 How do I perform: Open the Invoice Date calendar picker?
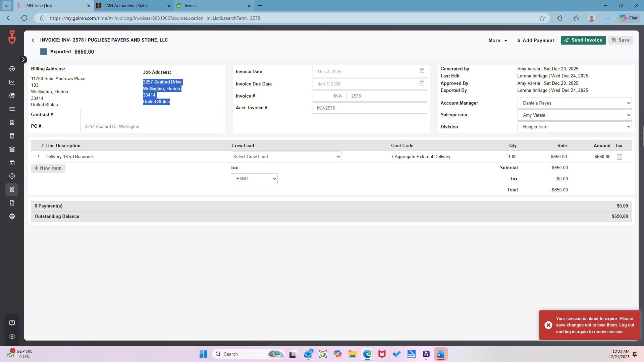[422, 71]
